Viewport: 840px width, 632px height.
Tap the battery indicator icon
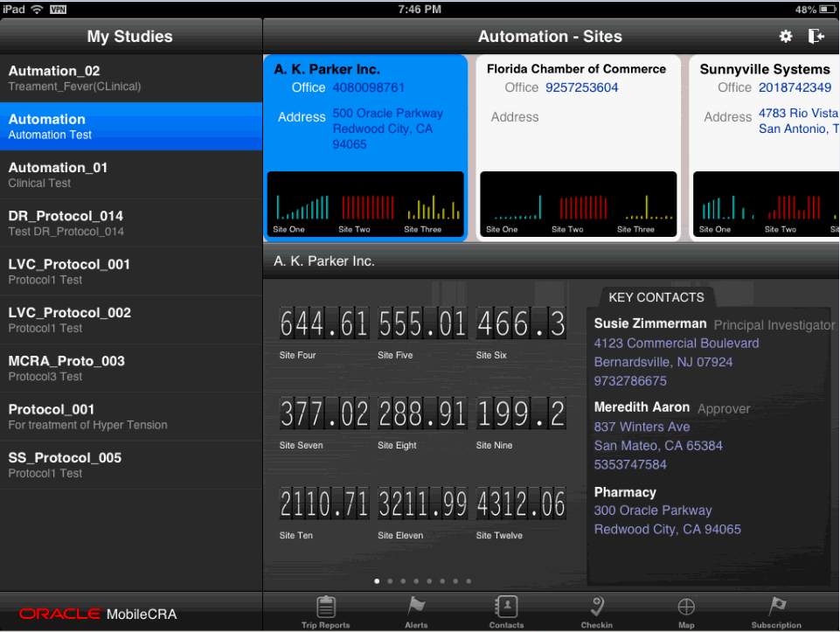pyautogui.click(x=828, y=9)
